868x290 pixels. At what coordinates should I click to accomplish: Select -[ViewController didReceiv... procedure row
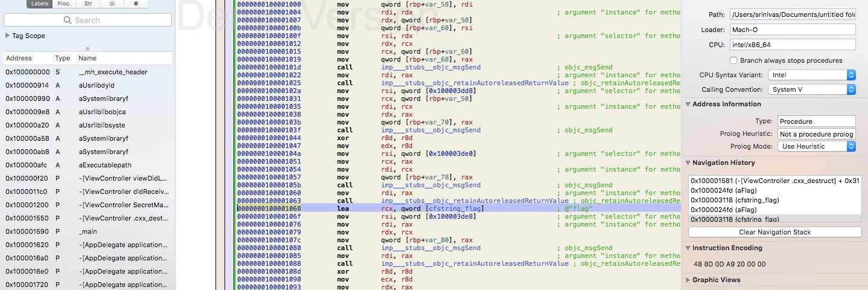(87, 192)
